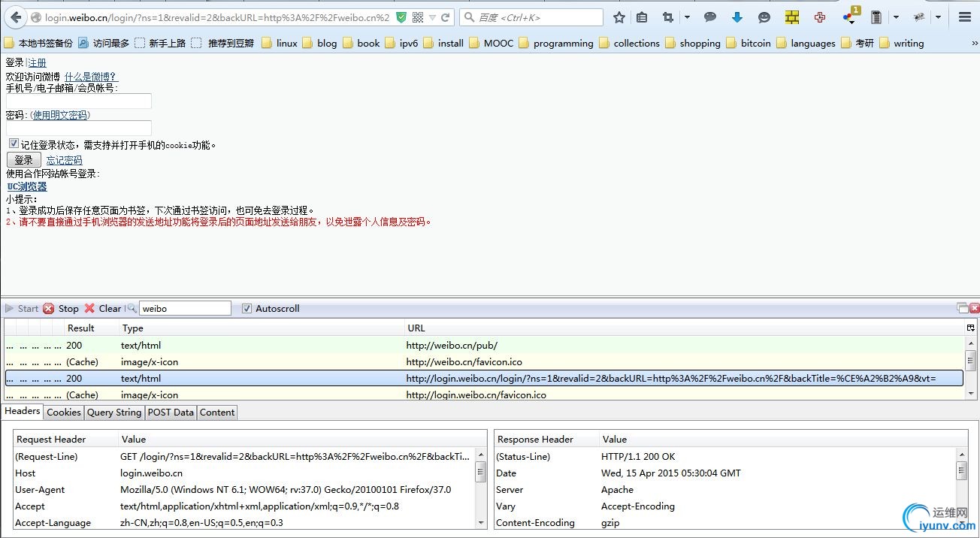This screenshot has width=980, height=538.
Task: Click the smiley chat face icon
Action: [764, 17]
